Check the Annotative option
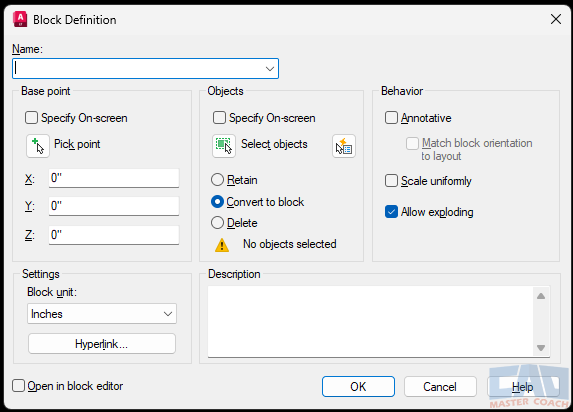This screenshot has width=573, height=412. (391, 118)
